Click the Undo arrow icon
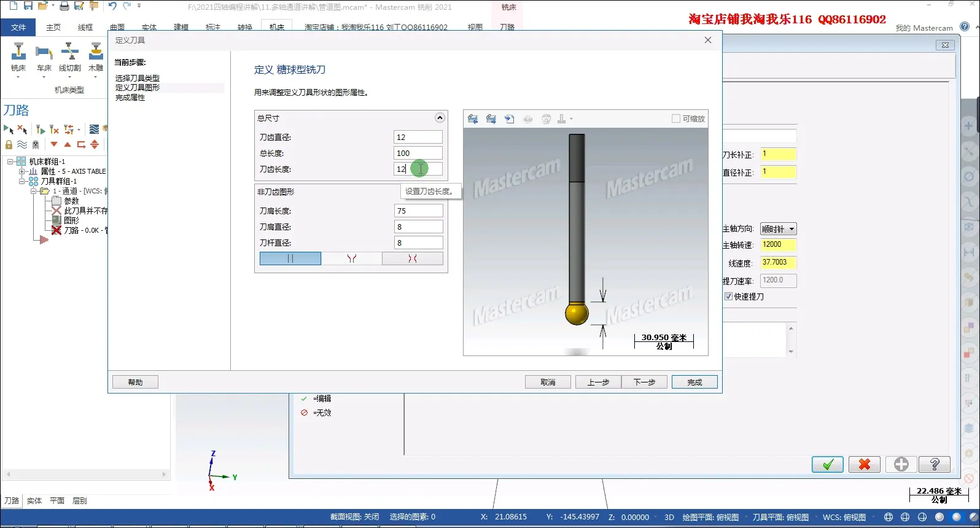 click(x=112, y=6)
